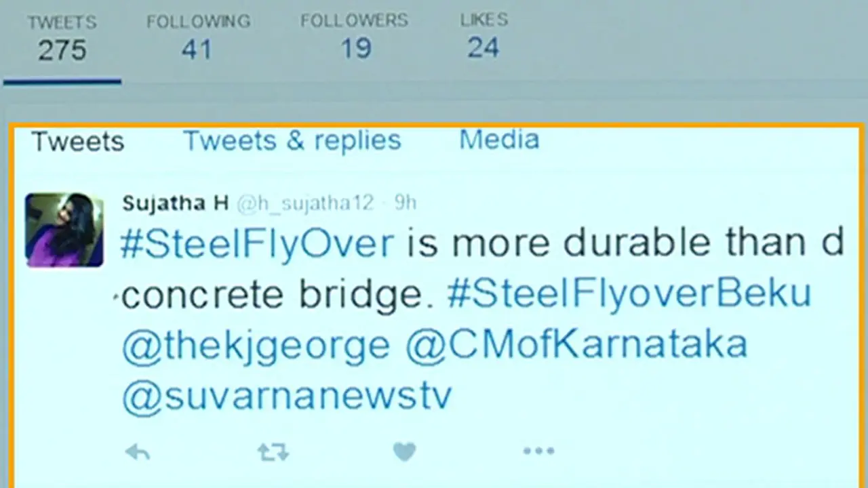
Task: Open the @h_sujatha12 handle
Action: click(x=304, y=203)
